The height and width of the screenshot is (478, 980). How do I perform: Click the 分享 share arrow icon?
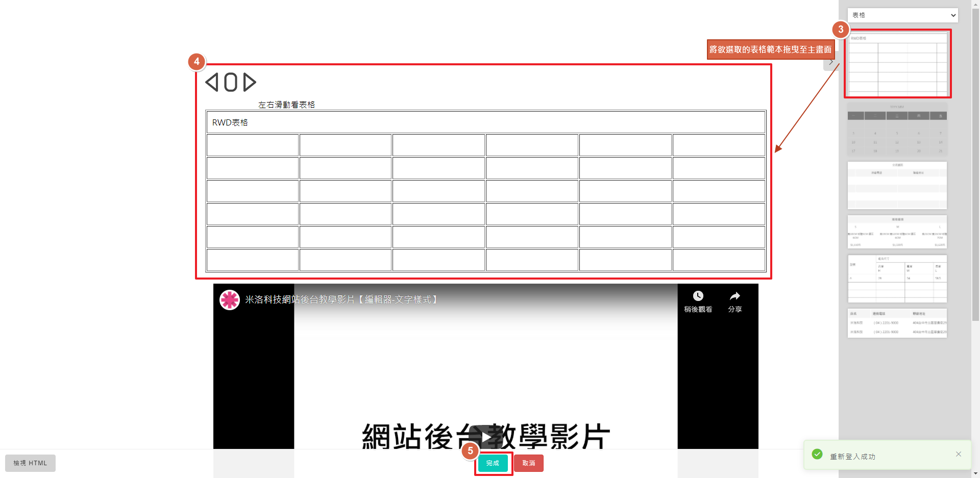tap(734, 296)
